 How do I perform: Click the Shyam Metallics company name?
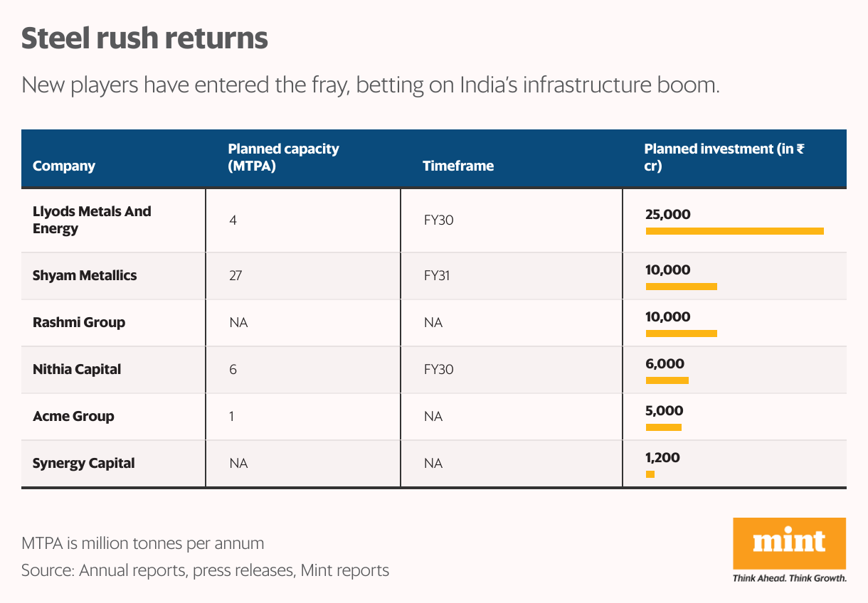[85, 275]
